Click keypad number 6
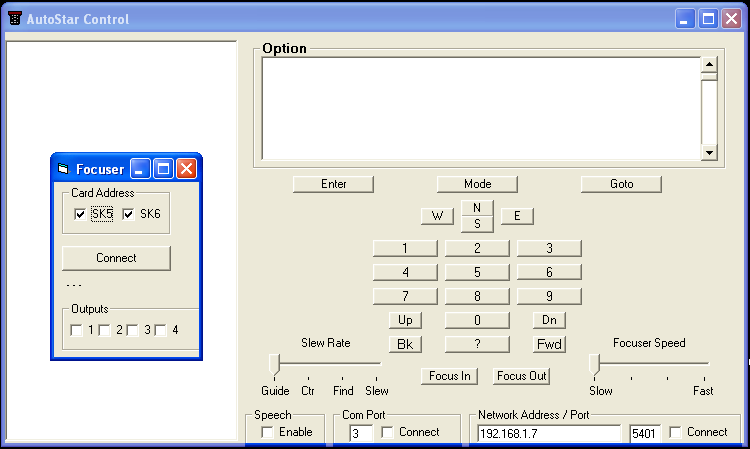 click(549, 272)
